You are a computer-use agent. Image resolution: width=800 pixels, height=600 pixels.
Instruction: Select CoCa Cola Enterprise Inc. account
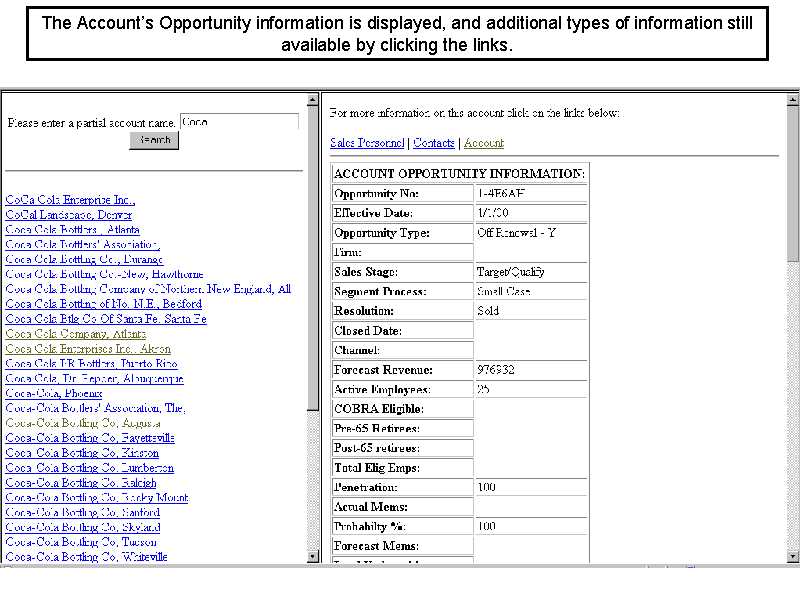[70, 200]
